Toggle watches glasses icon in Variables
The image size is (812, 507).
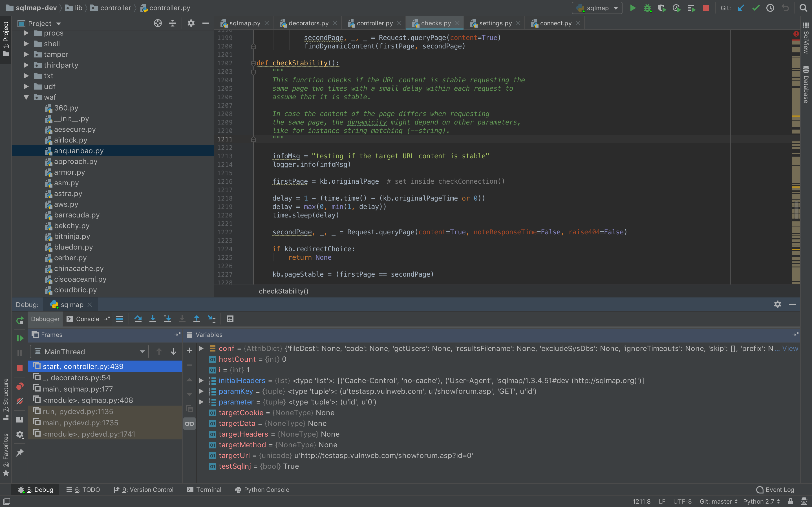click(189, 424)
